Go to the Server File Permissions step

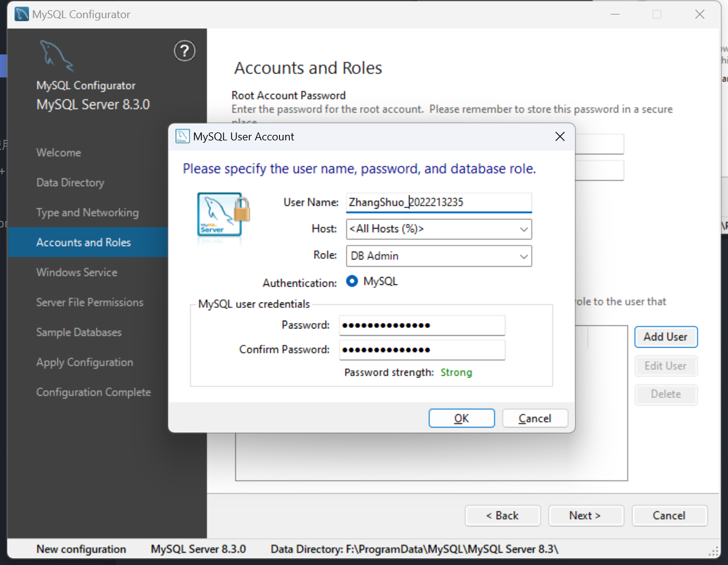(90, 302)
